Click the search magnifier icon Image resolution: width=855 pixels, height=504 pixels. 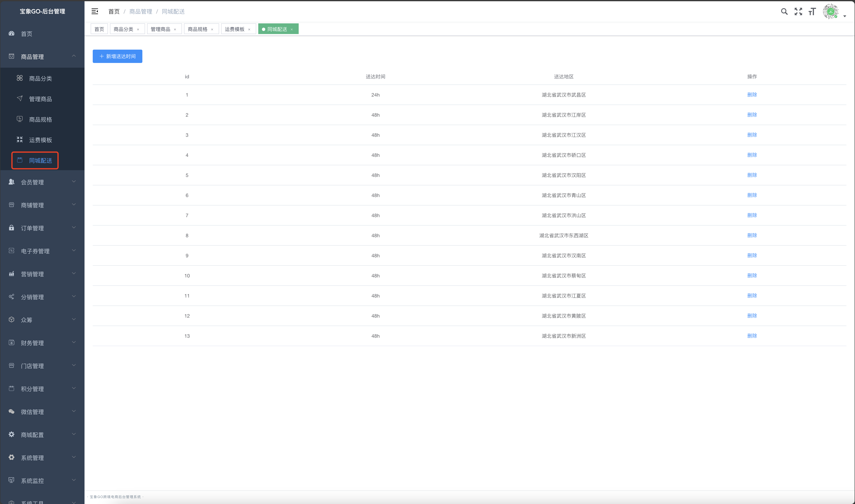pyautogui.click(x=784, y=11)
